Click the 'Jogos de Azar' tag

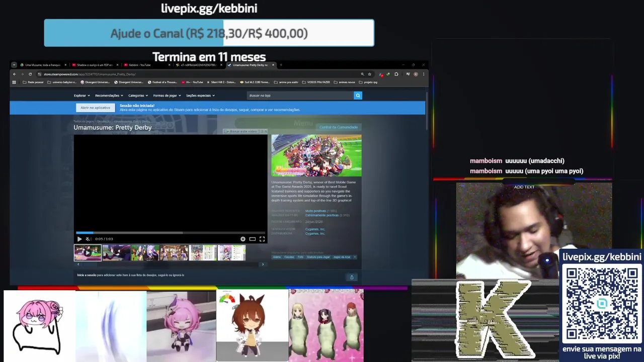tap(342, 257)
